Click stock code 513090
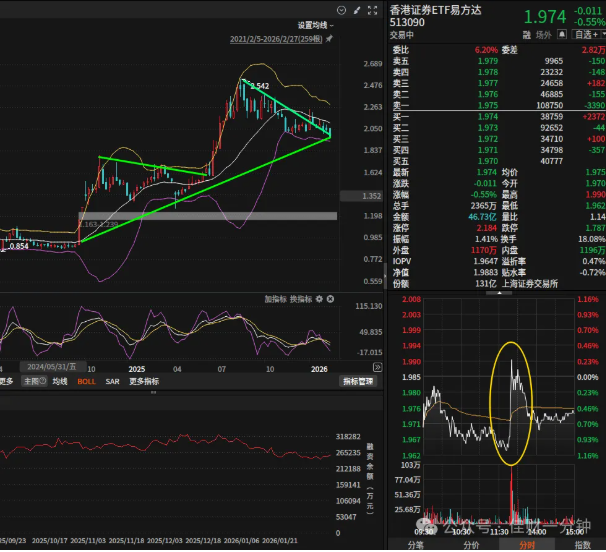The height and width of the screenshot is (552, 606). [x=407, y=22]
